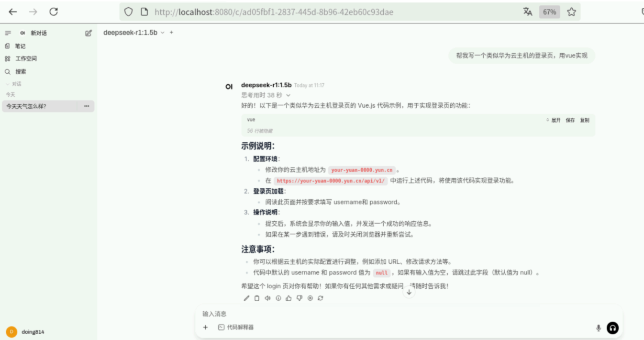Click the 输入消息 message input field

335,314
